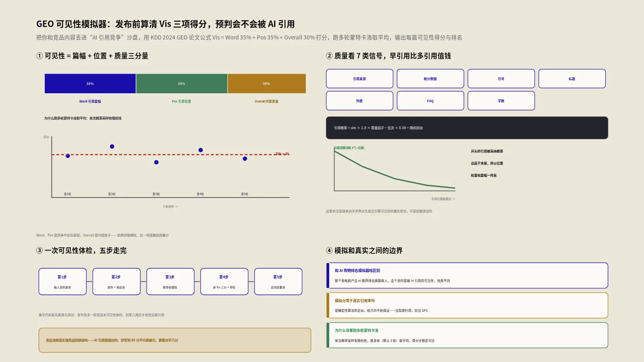
Task: Click the '第5轮' axis label
Action: coord(245,194)
